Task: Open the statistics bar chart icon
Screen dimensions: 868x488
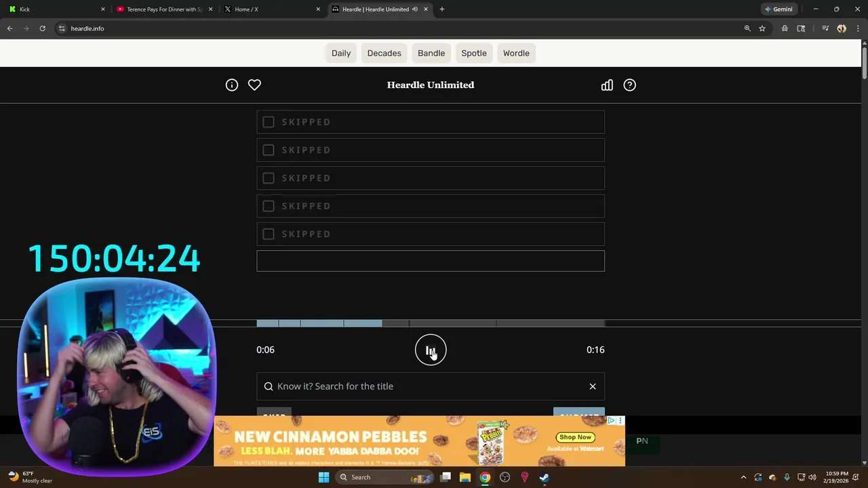Action: click(607, 85)
